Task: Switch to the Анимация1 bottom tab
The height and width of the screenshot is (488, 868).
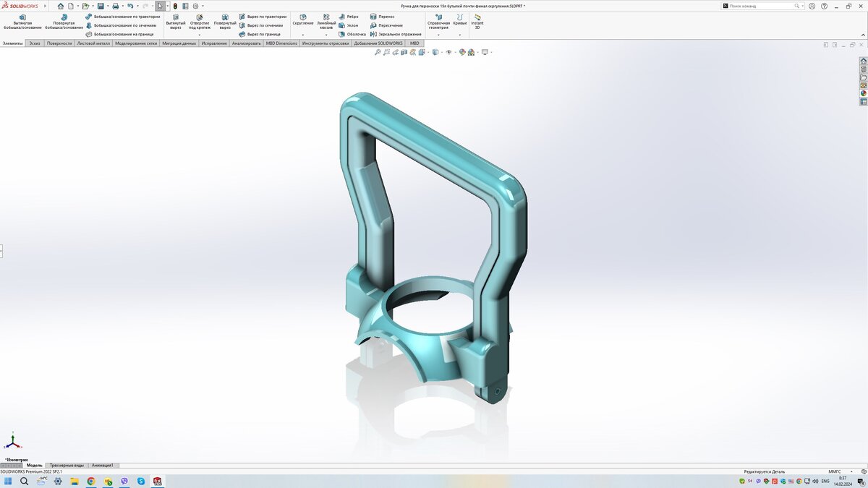Action: [103, 466]
